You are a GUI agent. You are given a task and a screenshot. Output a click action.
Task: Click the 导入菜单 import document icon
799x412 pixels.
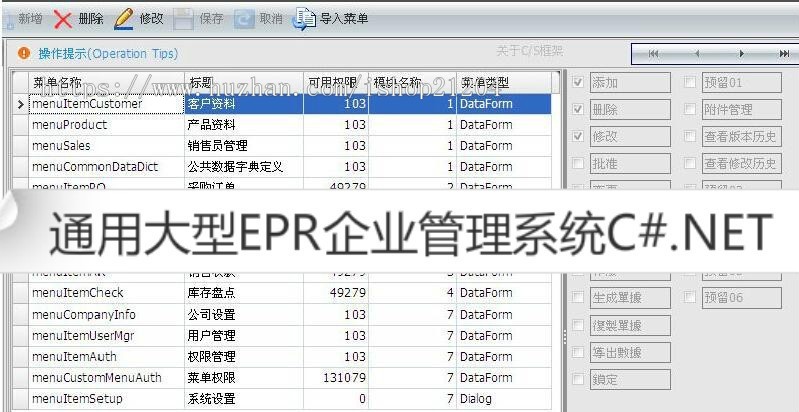(304, 19)
